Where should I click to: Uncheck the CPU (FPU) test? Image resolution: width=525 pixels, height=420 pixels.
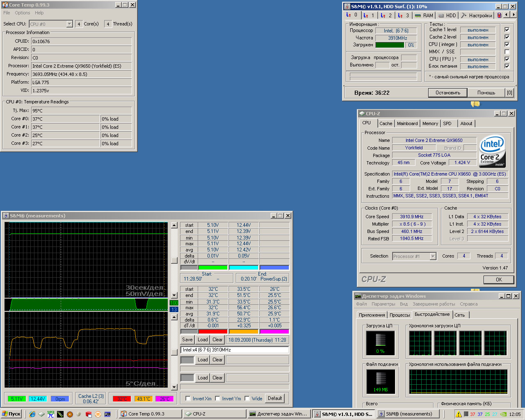(x=507, y=59)
